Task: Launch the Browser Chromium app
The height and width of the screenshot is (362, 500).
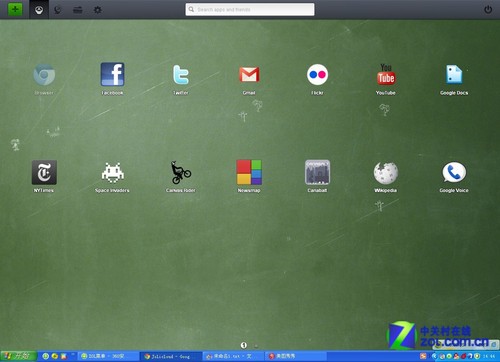Action: 44,75
